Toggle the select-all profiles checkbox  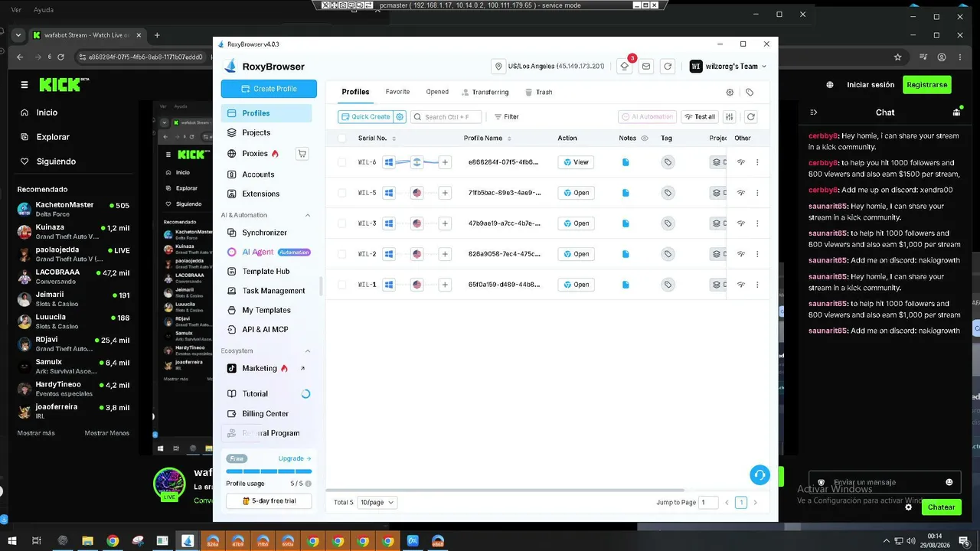(341, 139)
